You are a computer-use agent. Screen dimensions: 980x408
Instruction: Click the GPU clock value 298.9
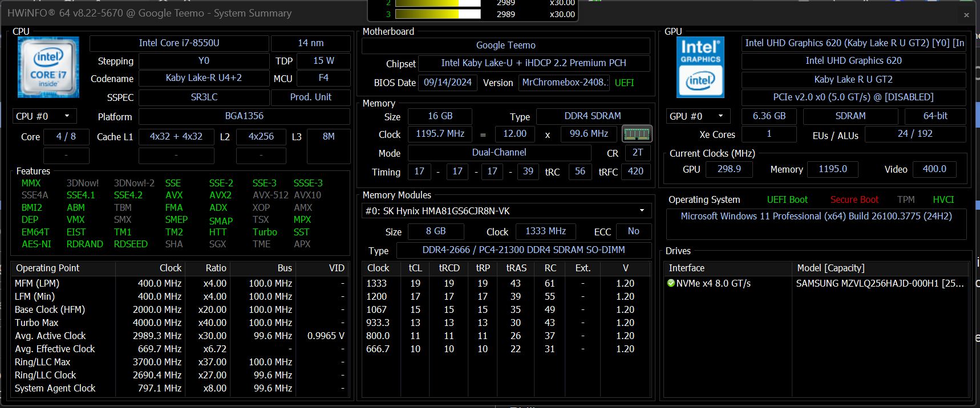[x=729, y=169]
